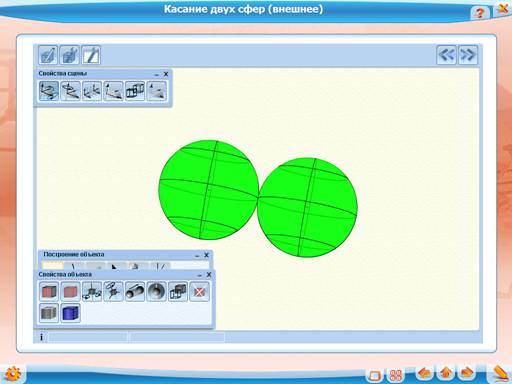The height and width of the screenshot is (384, 512).
Task: Select the blue cube icon in object properties
Action: (x=70, y=313)
